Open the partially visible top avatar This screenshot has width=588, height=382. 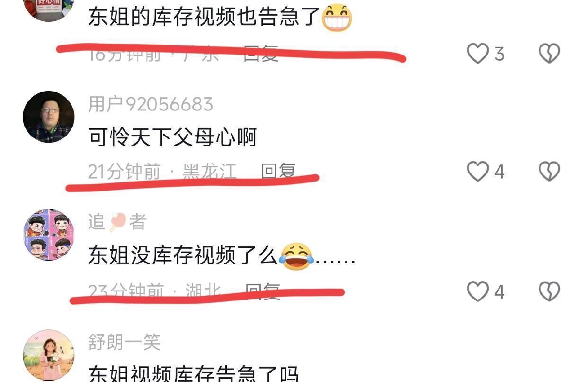pyautogui.click(x=48, y=9)
